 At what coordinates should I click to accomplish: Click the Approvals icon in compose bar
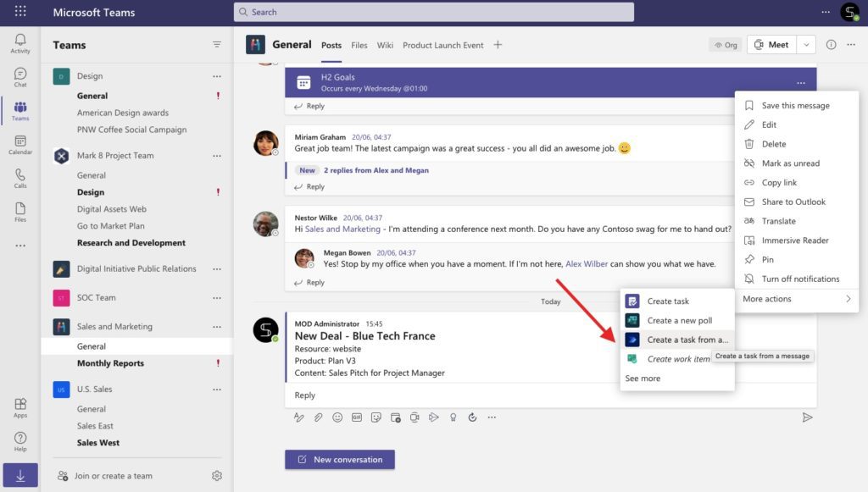pos(472,417)
